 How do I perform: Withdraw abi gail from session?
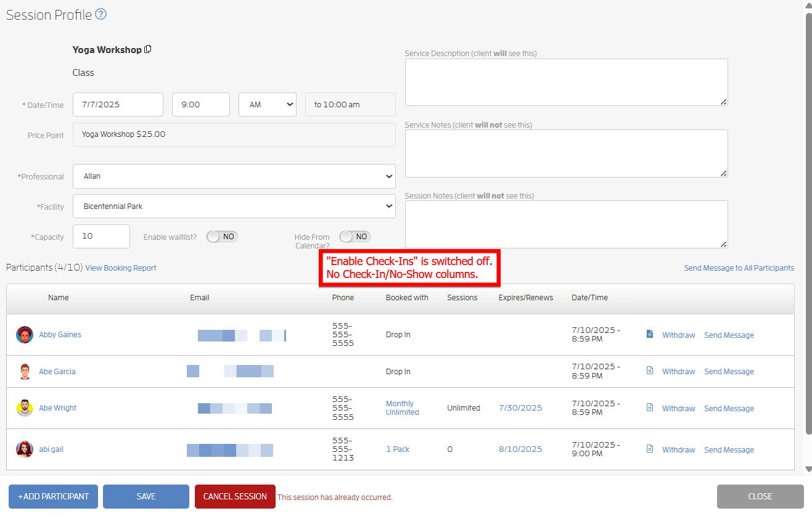pyautogui.click(x=679, y=450)
